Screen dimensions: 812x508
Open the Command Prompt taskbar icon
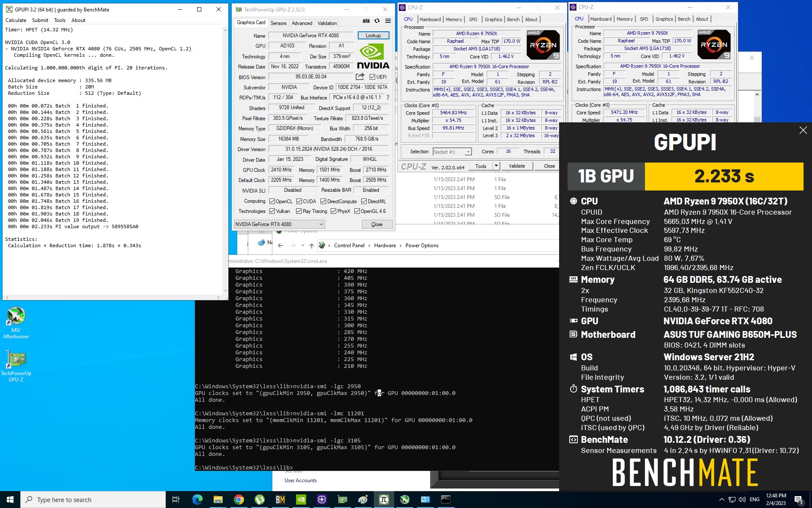coord(446,500)
